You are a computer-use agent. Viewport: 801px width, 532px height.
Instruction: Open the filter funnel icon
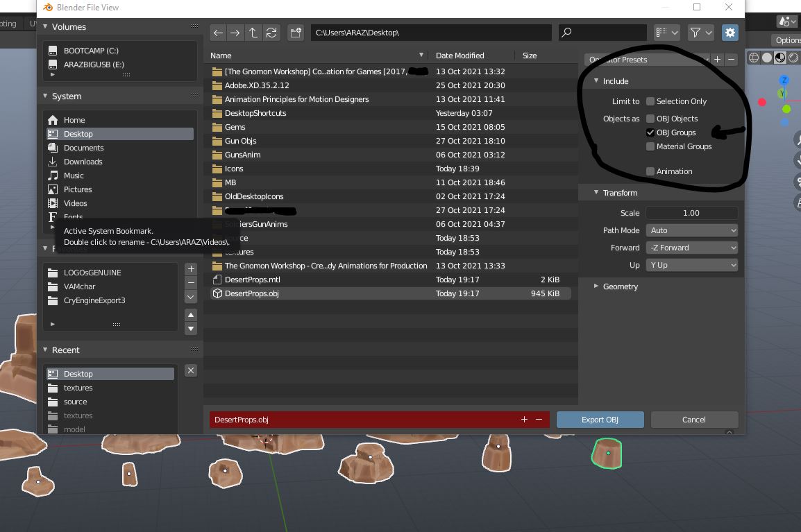(696, 33)
